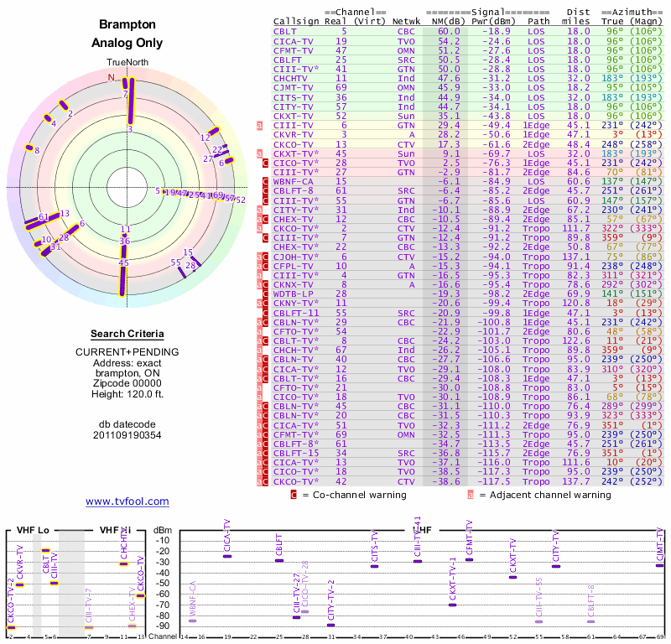Select the Height: 120.0 ft. text
The image size is (671, 644).
tap(127, 394)
